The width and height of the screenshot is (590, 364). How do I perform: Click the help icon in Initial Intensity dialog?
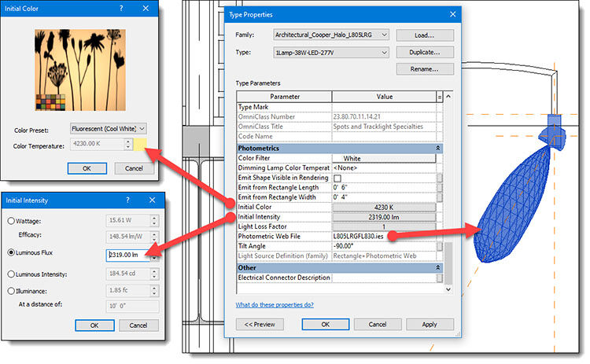point(127,200)
